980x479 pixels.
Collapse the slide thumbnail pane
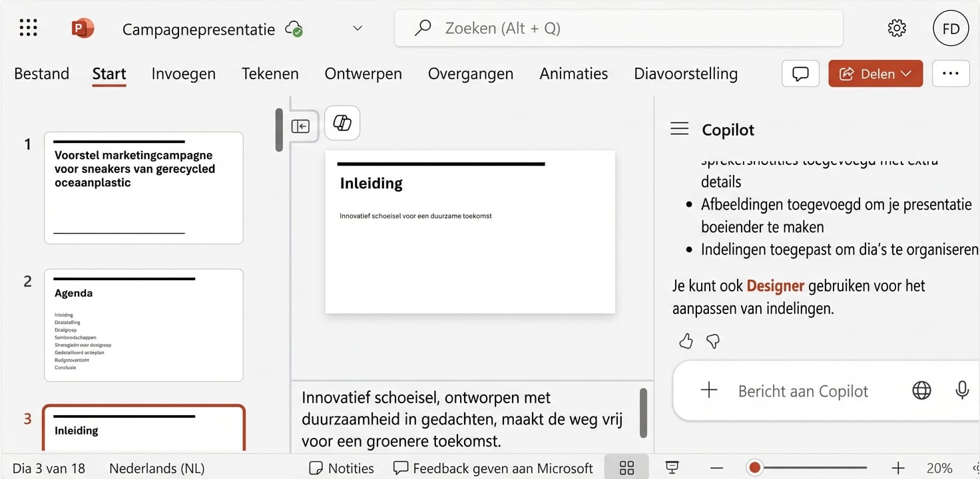coord(302,125)
